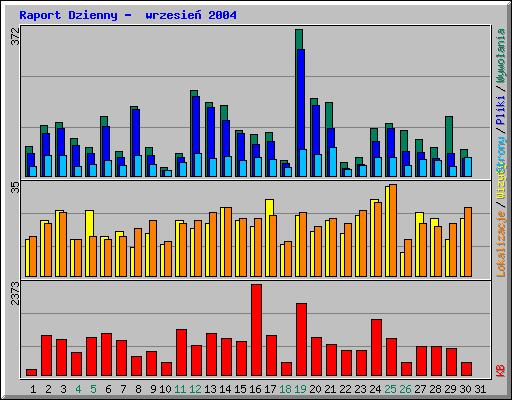Click the short yellow visits bar for day 26
512x400 pixels.
tap(402, 264)
